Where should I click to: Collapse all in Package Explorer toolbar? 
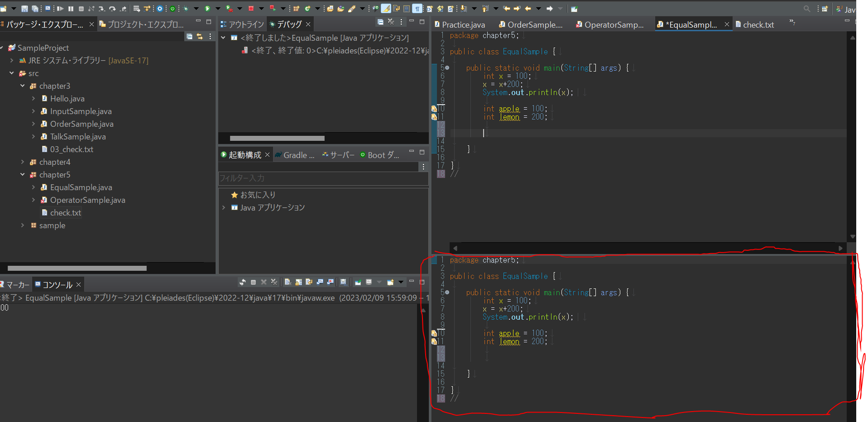tap(189, 36)
